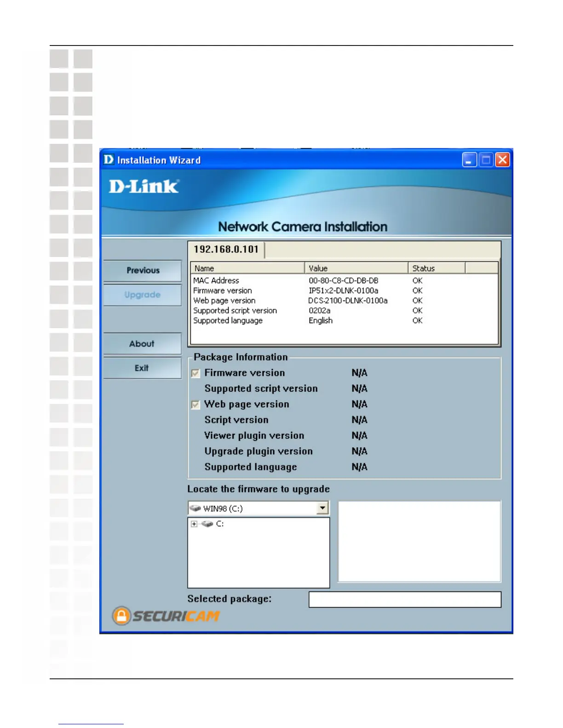The height and width of the screenshot is (728, 563).
Task: Click the value IP51x2-DLNK-0100a
Action: [x=344, y=290]
